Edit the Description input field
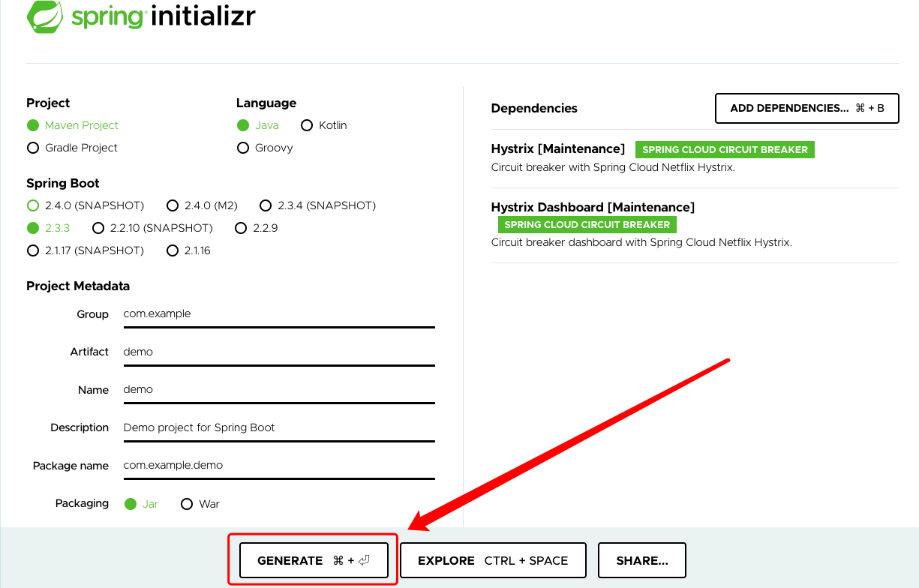 (x=279, y=427)
